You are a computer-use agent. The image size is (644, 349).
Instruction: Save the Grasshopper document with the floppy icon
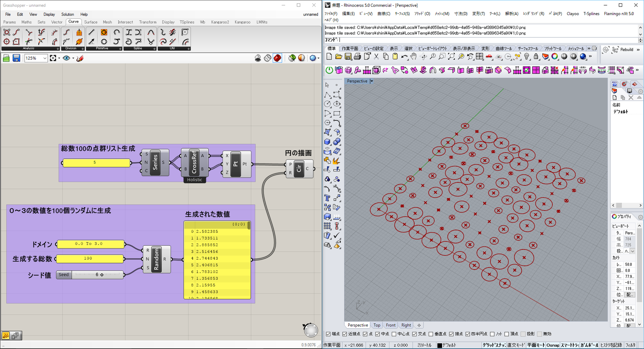16,58
